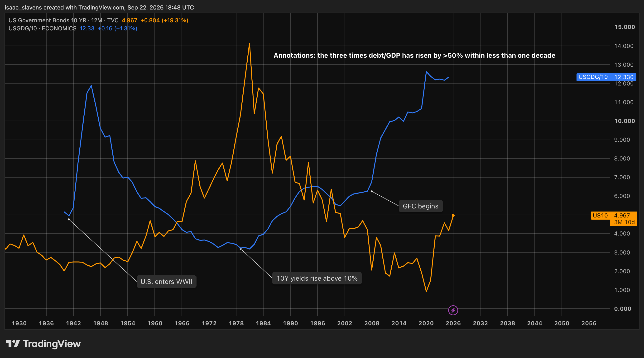Click the 0.000 price scale label
This screenshot has height=358, width=644.
point(623,309)
